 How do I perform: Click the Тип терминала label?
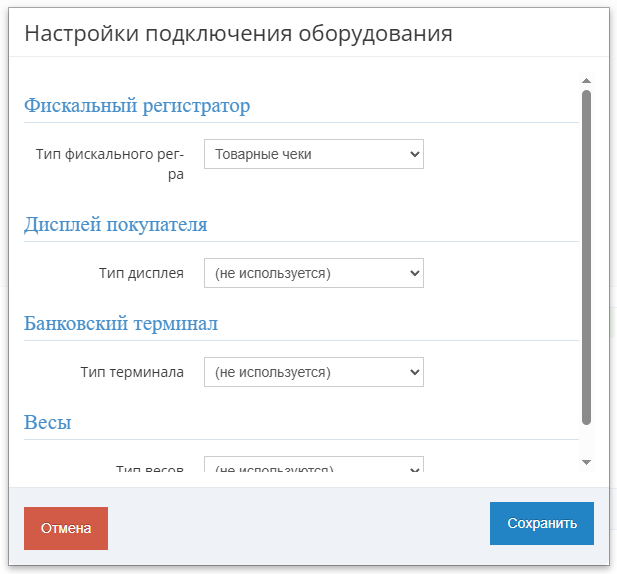click(x=132, y=372)
